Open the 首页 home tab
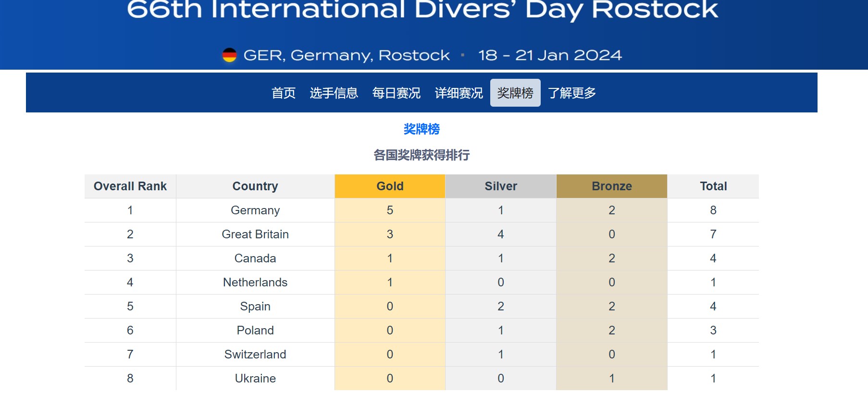Image resolution: width=868 pixels, height=406 pixels. tap(283, 93)
